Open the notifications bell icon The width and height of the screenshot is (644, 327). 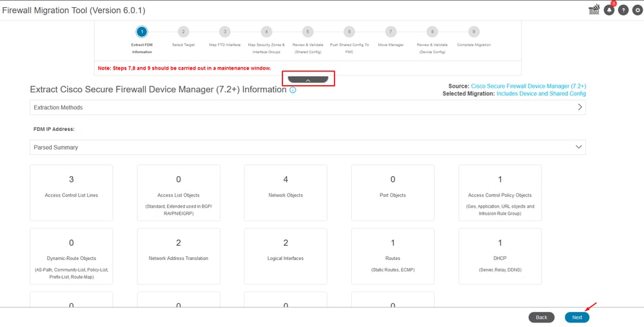point(609,10)
